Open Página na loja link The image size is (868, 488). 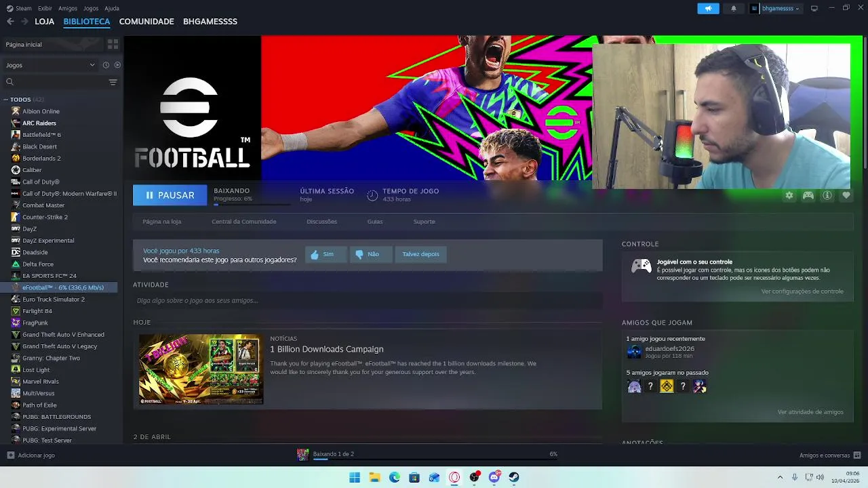[162, 222]
